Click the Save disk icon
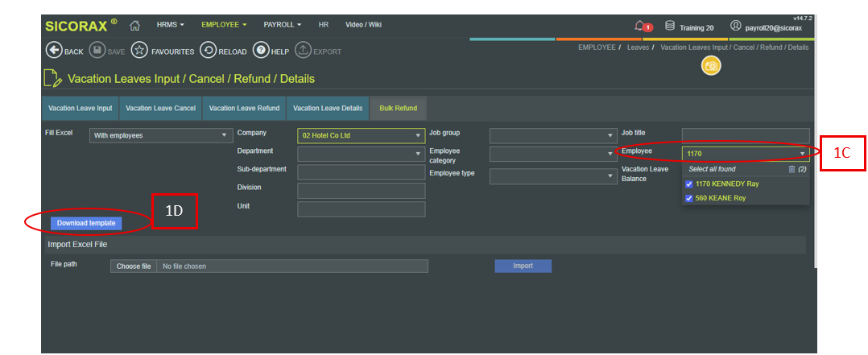 tap(97, 51)
